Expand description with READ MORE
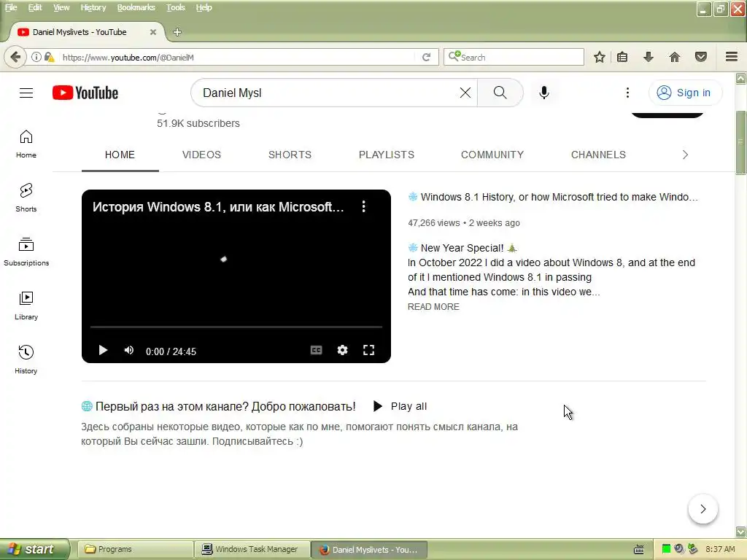This screenshot has width=747, height=560. [x=433, y=307]
